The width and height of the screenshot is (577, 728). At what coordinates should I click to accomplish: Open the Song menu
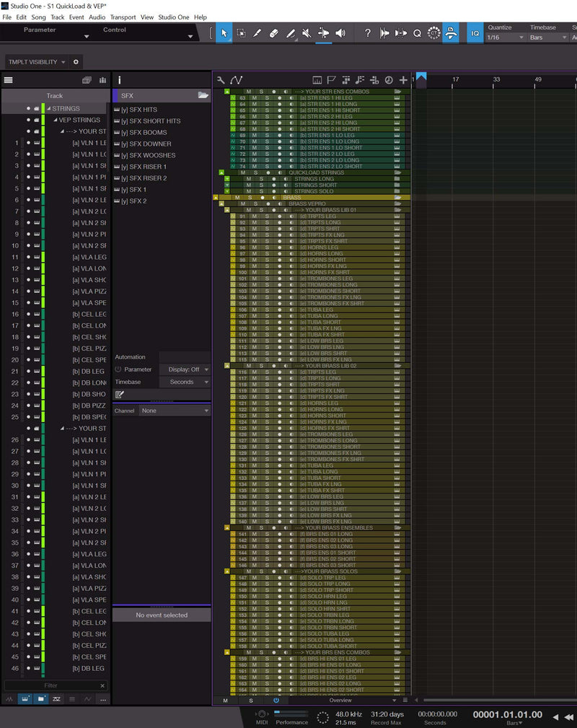(x=38, y=17)
